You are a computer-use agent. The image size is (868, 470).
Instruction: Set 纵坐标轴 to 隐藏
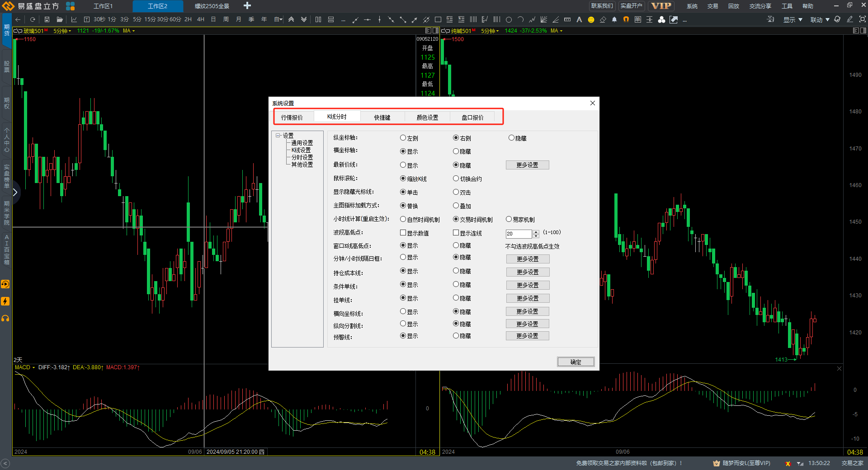click(518, 138)
